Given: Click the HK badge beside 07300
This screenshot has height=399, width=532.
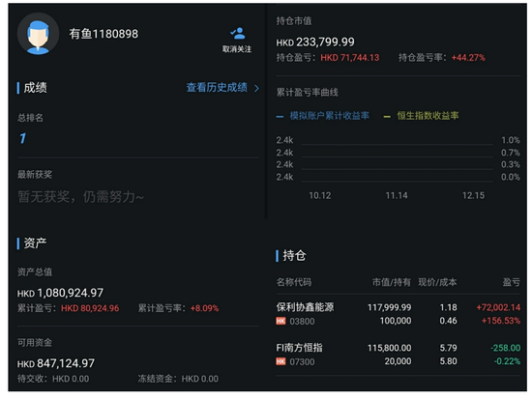Looking at the screenshot, I should pyautogui.click(x=281, y=361).
